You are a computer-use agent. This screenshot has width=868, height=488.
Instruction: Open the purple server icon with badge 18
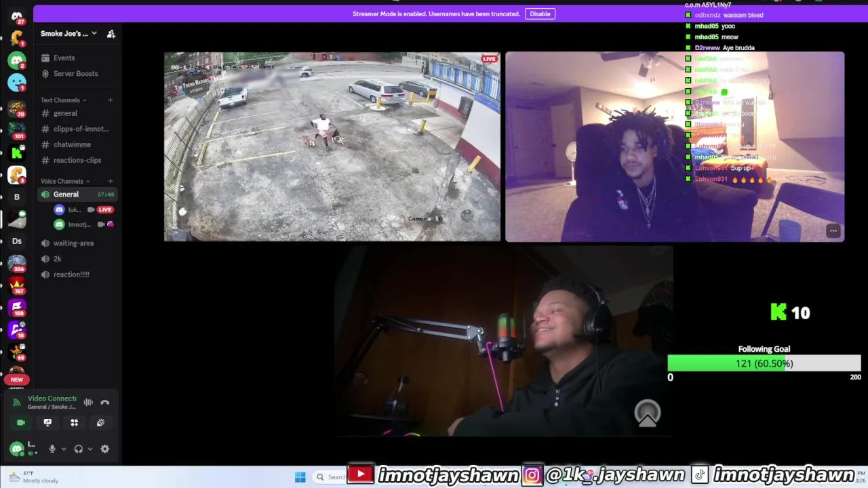(x=17, y=330)
